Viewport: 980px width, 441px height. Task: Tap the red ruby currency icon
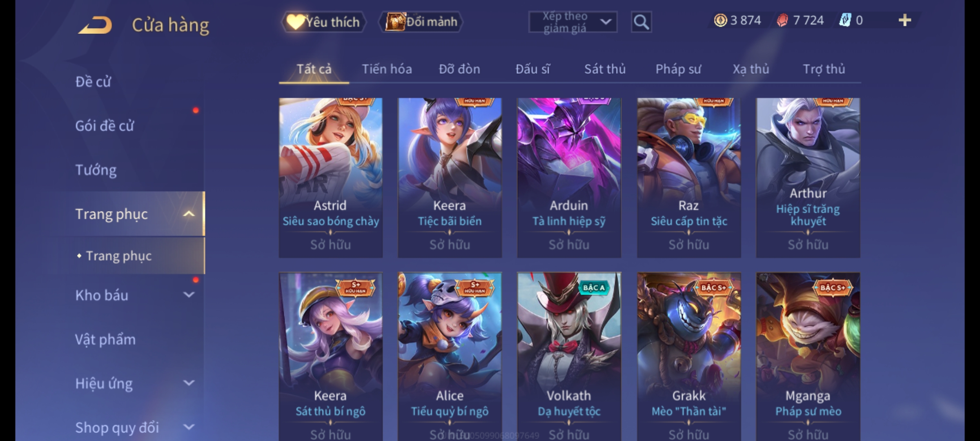pos(782,20)
